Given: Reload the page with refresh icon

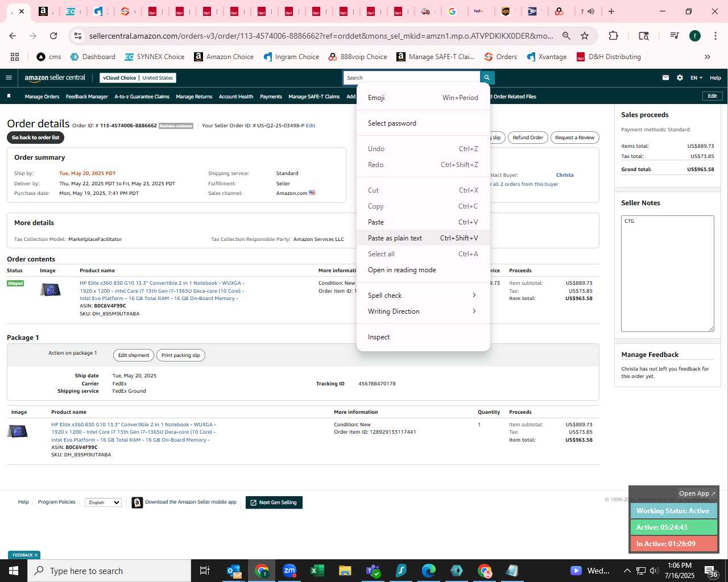Looking at the screenshot, I should [53, 36].
